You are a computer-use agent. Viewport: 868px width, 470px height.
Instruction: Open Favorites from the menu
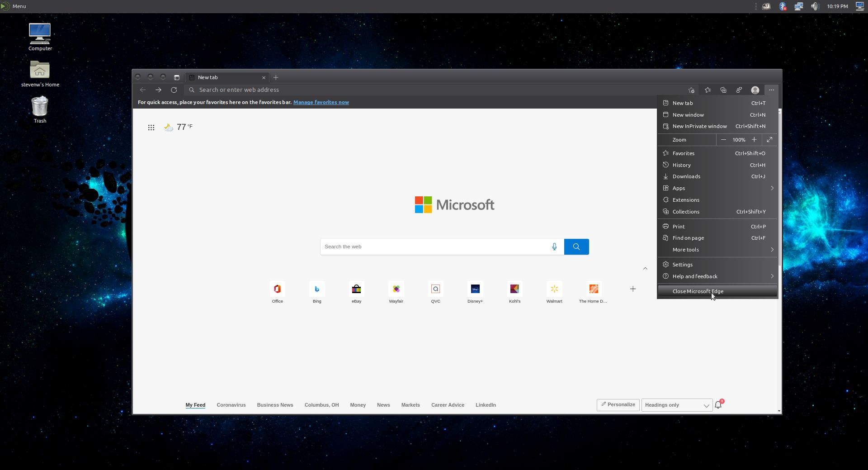click(x=717, y=153)
